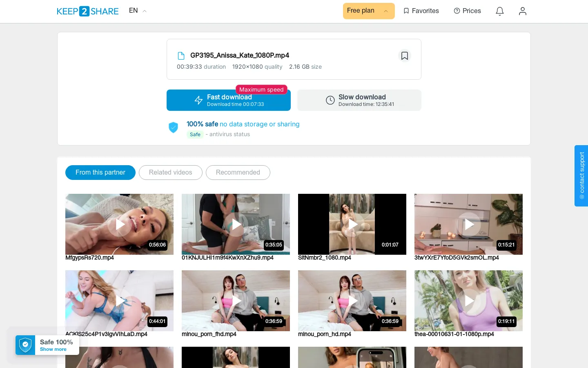The width and height of the screenshot is (588, 368).
Task: Open the thea-00010631-01-1080p.mp4 filename link
Action: [454, 334]
